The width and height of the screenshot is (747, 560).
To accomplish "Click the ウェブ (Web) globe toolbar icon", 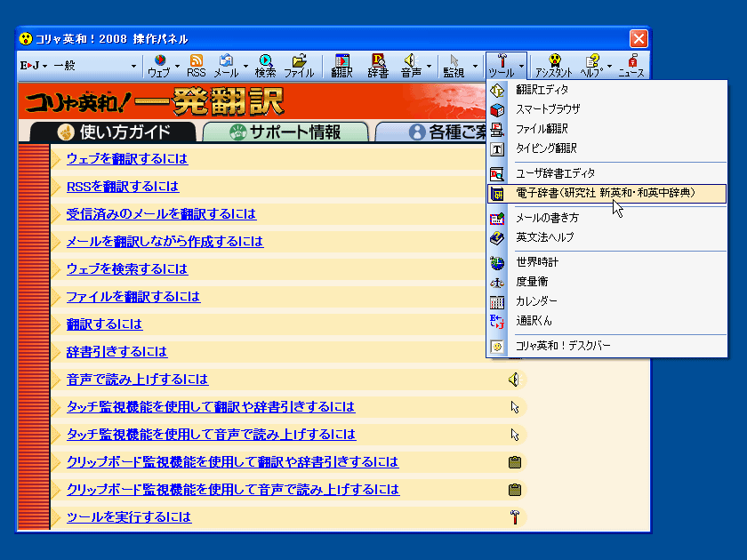I will tap(159, 66).
